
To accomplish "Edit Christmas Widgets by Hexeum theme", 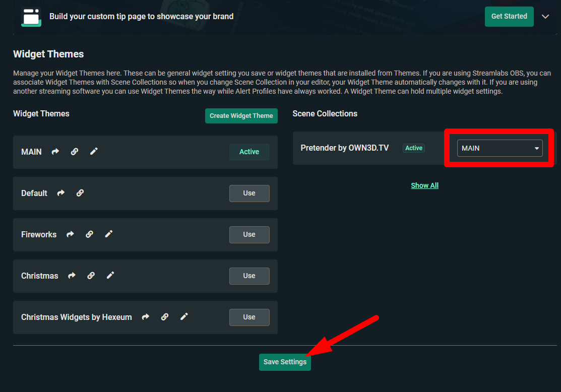I will point(184,317).
